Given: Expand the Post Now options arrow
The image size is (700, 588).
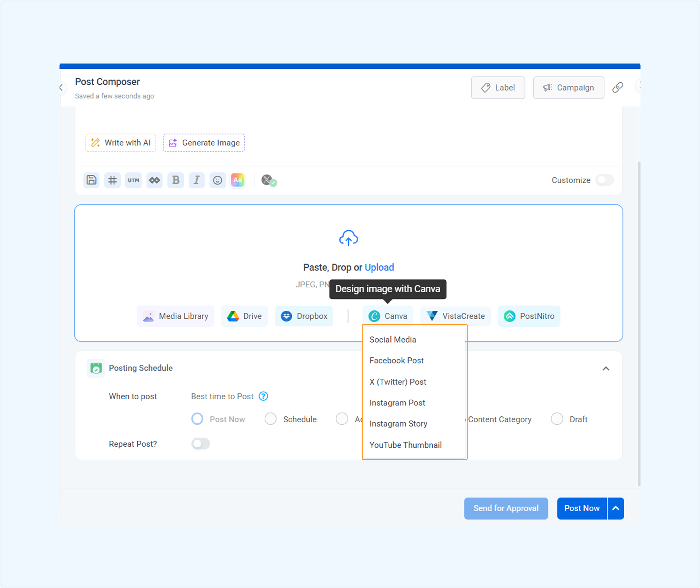Looking at the screenshot, I should 616,508.
